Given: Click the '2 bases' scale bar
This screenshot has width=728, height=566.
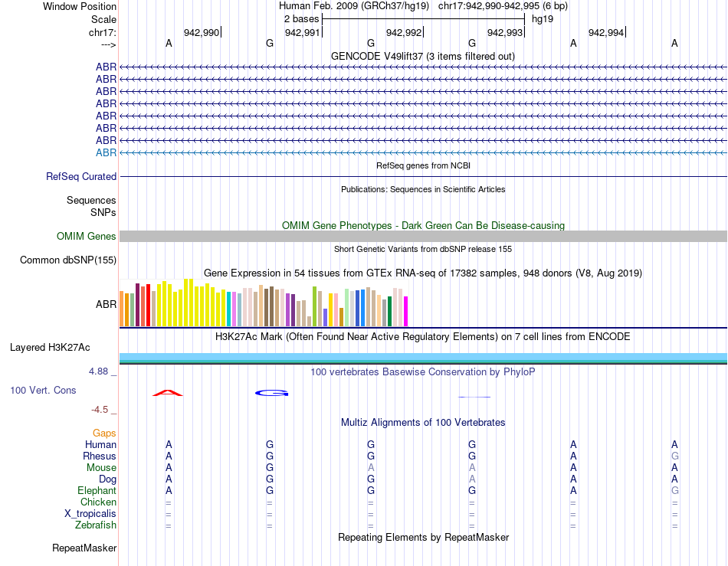Looking at the screenshot, I should (x=422, y=19).
